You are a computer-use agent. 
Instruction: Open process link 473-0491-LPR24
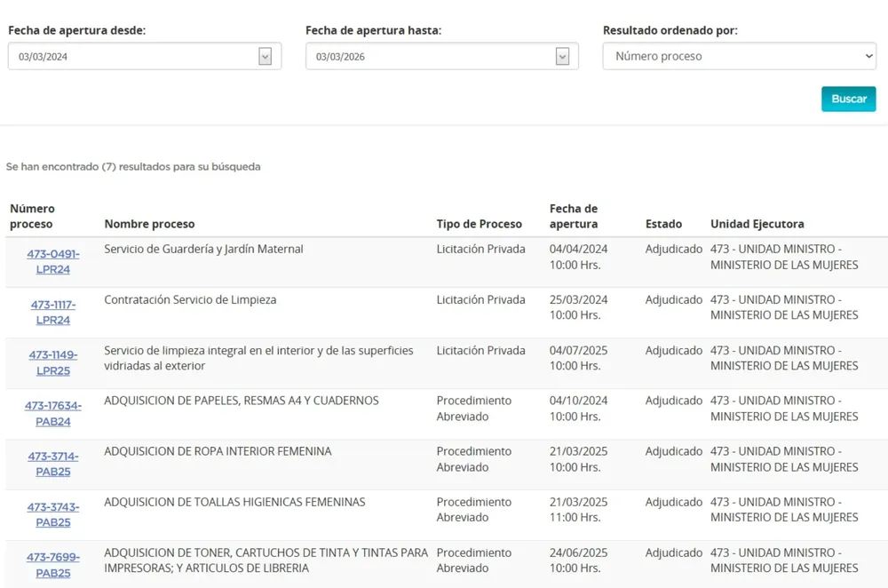click(x=53, y=262)
